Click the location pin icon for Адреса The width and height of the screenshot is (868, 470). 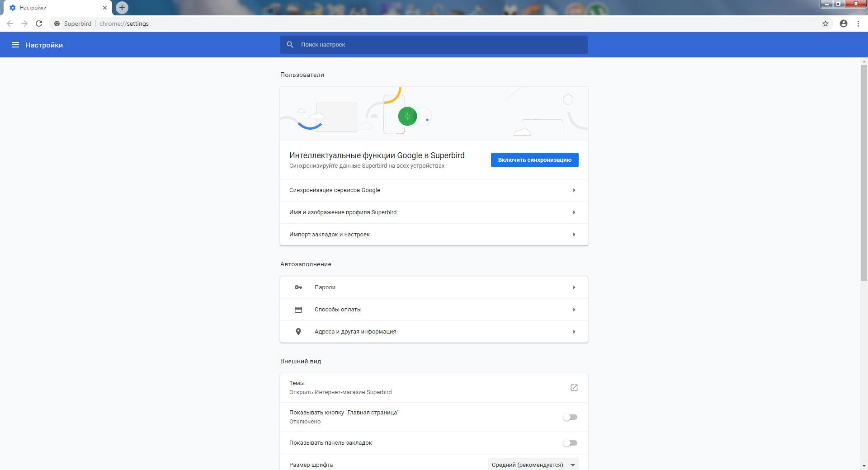pos(298,332)
